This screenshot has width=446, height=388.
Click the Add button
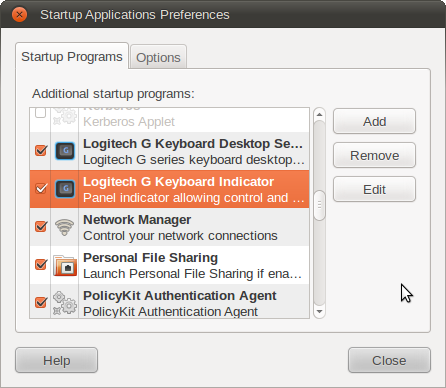point(374,121)
